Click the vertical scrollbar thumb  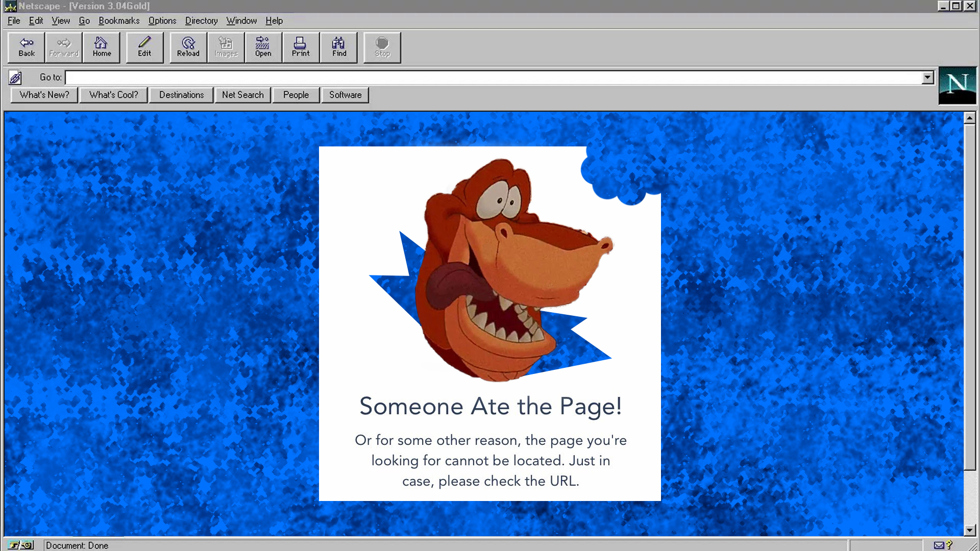[970, 297]
